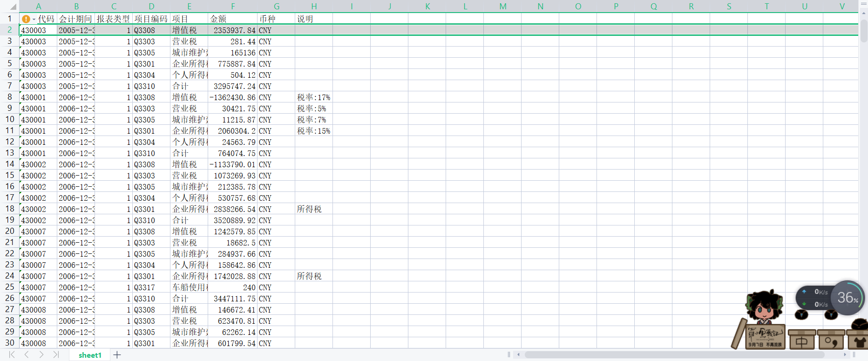The height and width of the screenshot is (361, 868).
Task: Click amount cell 3295747.24
Action: coord(233,86)
